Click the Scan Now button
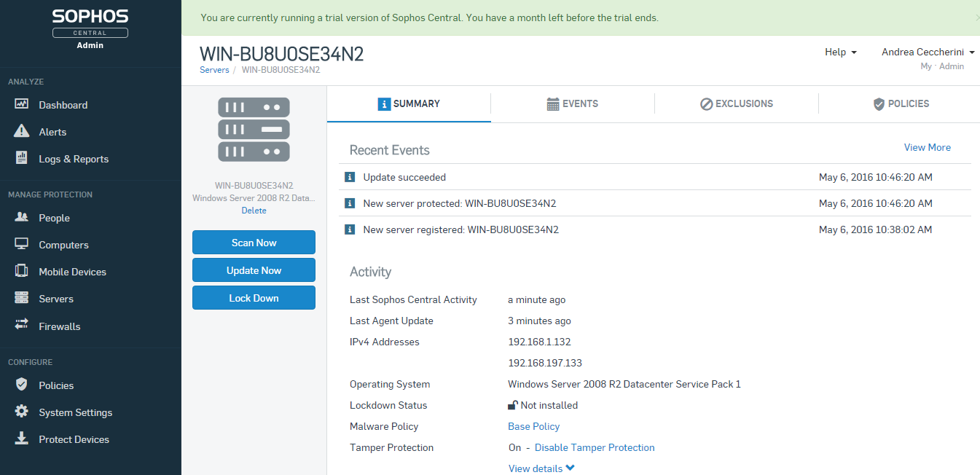Viewport: 980px width, 475px height. pos(254,243)
